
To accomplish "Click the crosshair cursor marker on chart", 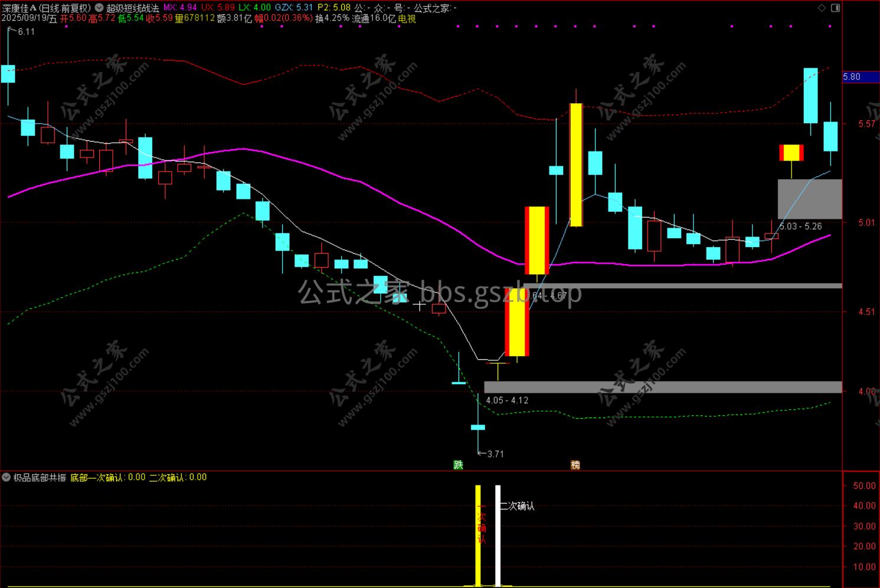I will coord(419,306).
